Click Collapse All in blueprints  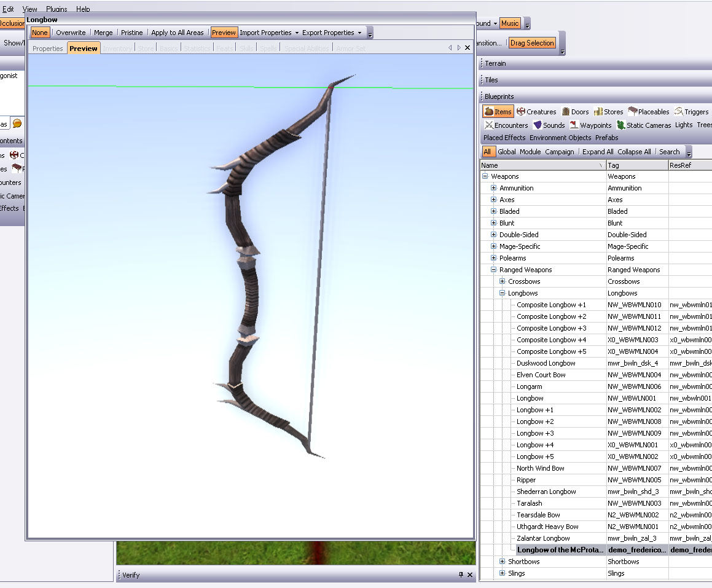634,152
